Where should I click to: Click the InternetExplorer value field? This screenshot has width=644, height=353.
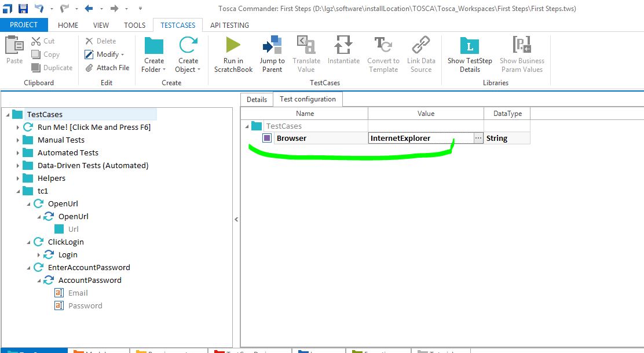pyautogui.click(x=421, y=138)
